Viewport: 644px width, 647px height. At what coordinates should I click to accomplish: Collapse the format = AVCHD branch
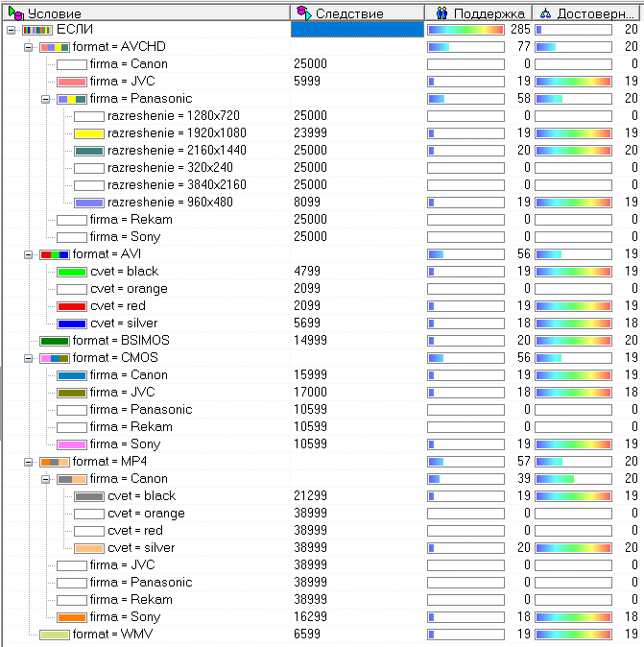point(28,47)
